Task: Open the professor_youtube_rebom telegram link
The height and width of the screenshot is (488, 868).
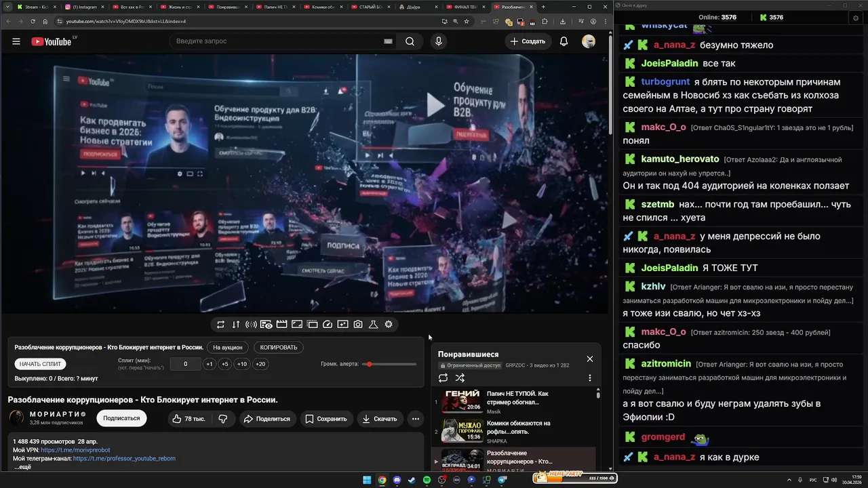Action: click(x=124, y=458)
